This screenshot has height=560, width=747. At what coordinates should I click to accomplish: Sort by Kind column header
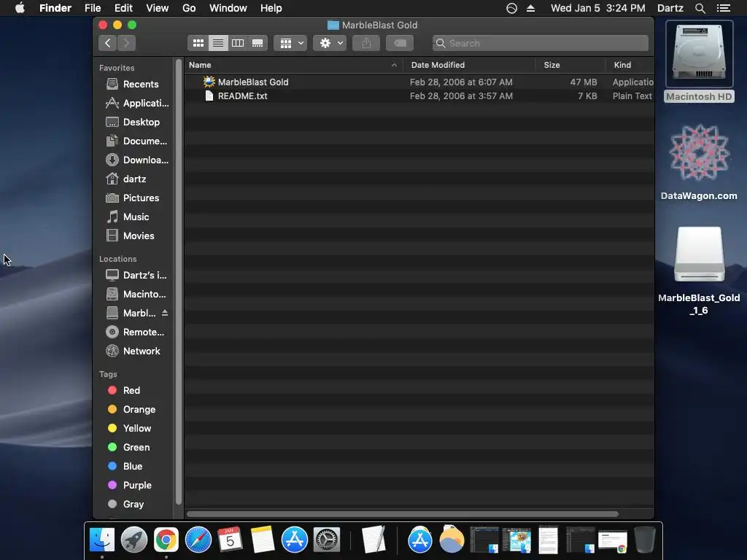630,65
